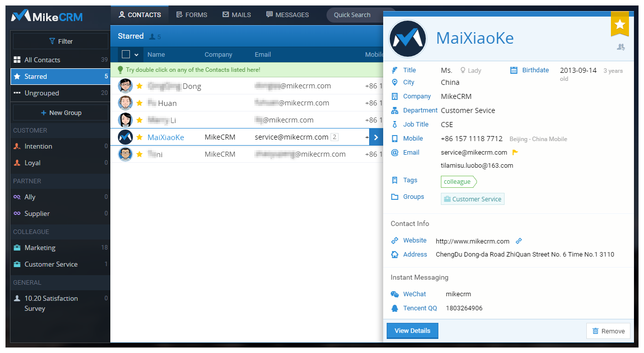Open the Loyal customer group

[60, 163]
